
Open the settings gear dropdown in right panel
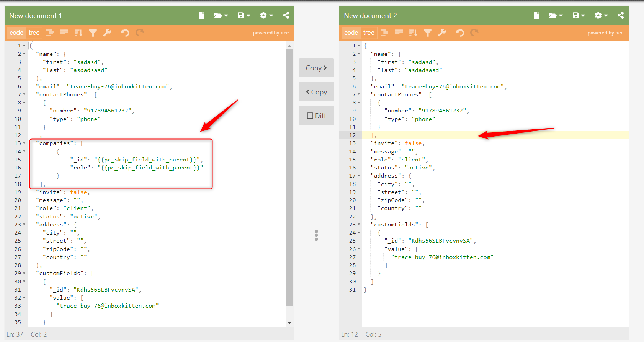pos(601,15)
